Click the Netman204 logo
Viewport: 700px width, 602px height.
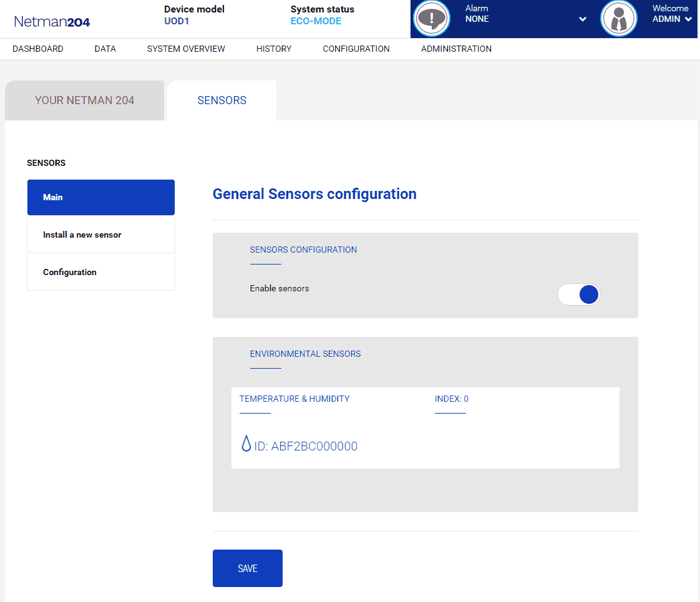(52, 21)
